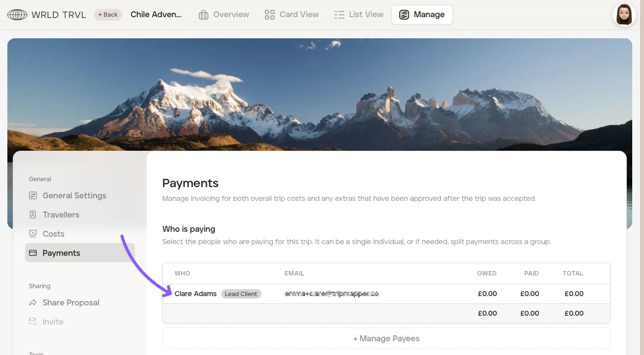Screen dimensions: 644x355
Task: Click the Manage tab icon
Action: tap(404, 15)
